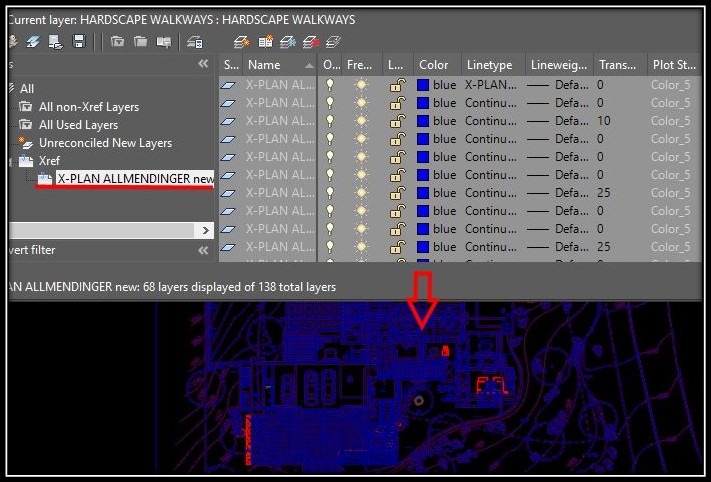The image size is (711, 482).
Task: Click the Linetype column header
Action: point(493,65)
